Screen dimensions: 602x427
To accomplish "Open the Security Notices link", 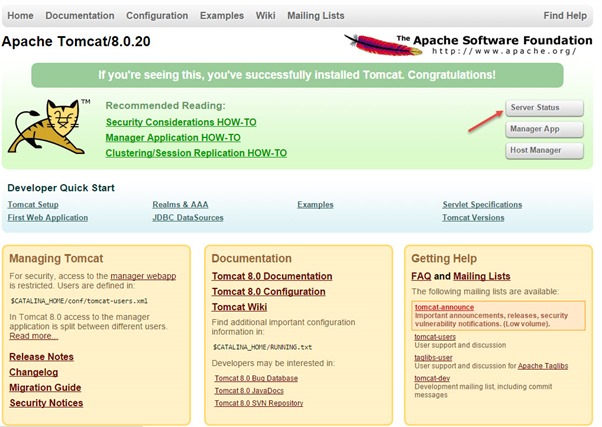I will (x=46, y=403).
